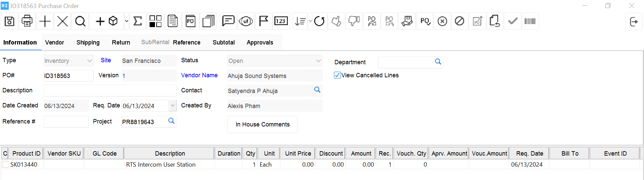The height and width of the screenshot is (180, 644).
Task: Click the Project lookup magnifier icon
Action: [171, 121]
